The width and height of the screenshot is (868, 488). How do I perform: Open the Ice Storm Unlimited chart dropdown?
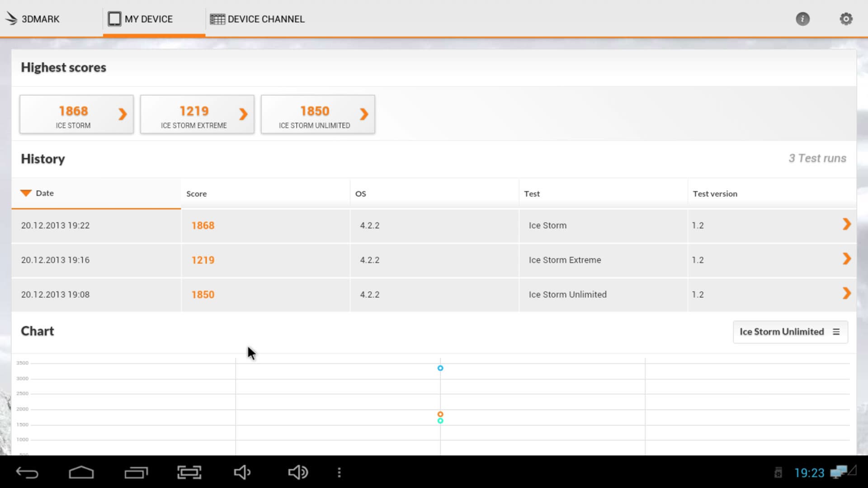pyautogui.click(x=790, y=332)
